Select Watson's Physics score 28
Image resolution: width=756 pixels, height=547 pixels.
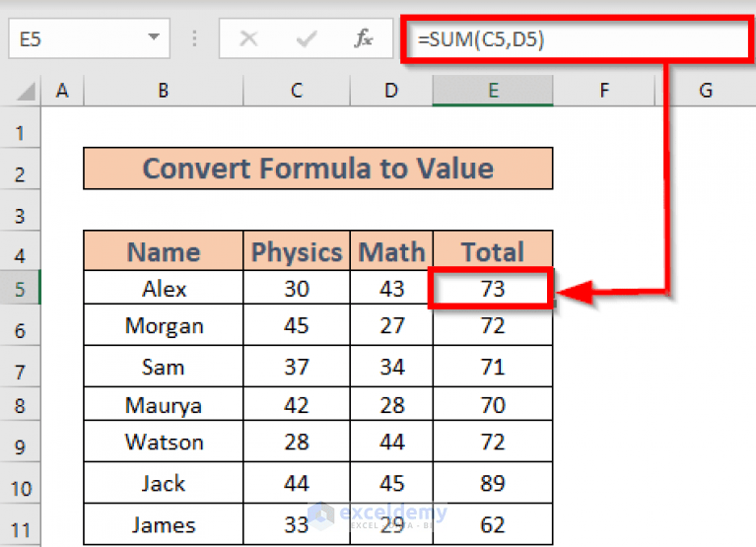[297, 442]
